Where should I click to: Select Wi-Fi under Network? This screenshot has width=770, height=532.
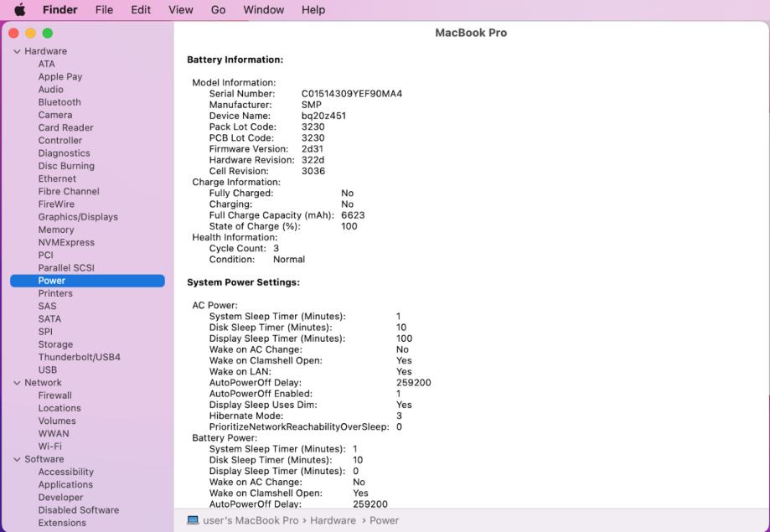[x=50, y=447]
